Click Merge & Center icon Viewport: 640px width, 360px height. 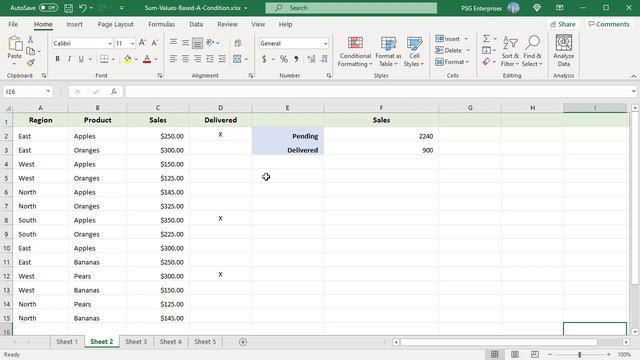[237, 59]
